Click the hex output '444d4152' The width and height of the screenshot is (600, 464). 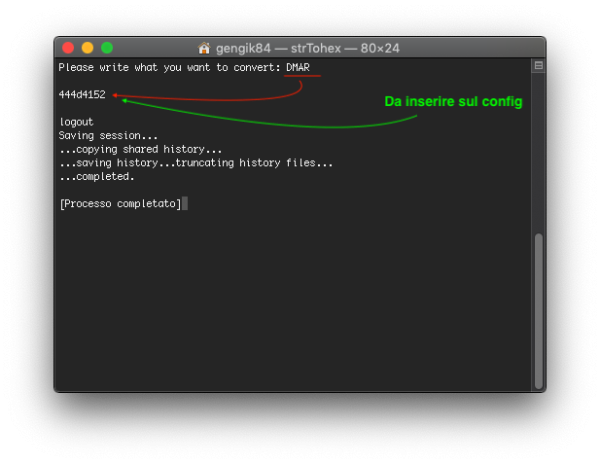(82, 94)
